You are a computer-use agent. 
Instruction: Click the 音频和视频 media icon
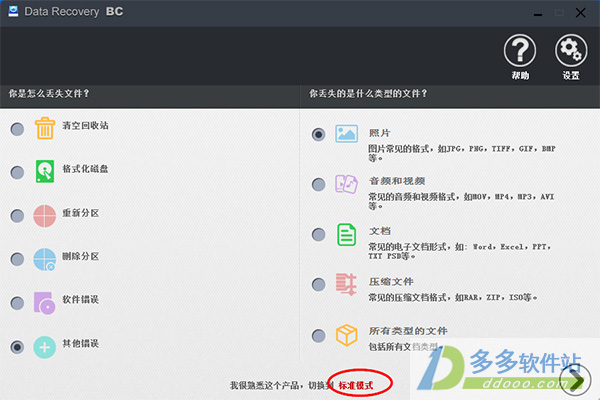346,184
